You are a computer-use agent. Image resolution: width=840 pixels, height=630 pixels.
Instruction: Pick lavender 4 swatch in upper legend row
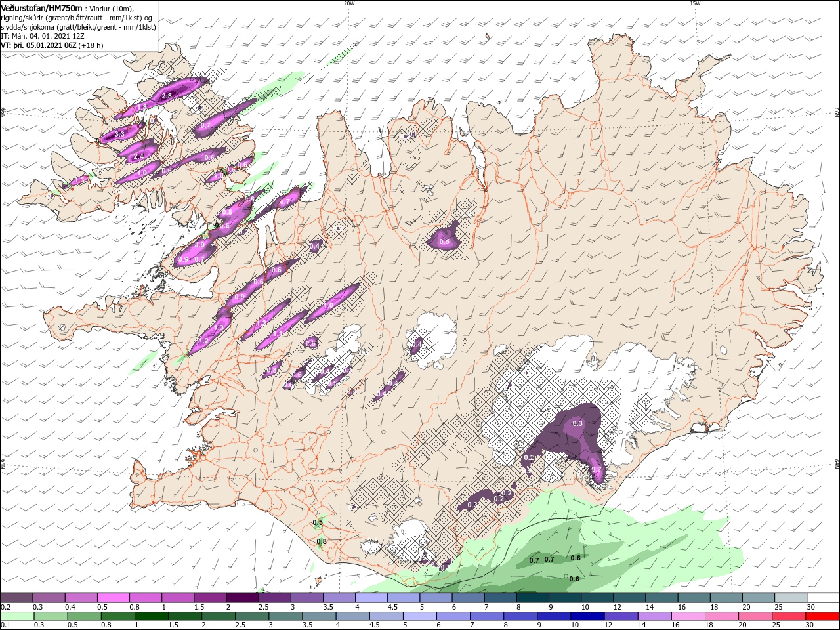click(371, 598)
